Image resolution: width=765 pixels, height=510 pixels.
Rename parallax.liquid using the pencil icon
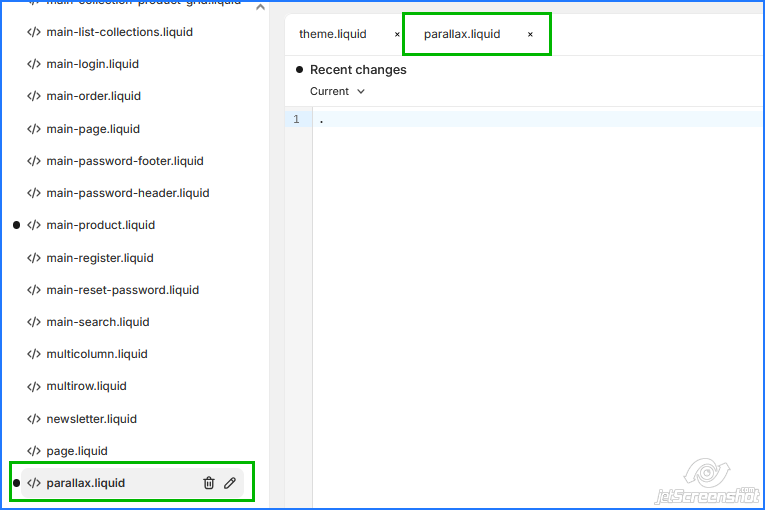click(x=230, y=483)
